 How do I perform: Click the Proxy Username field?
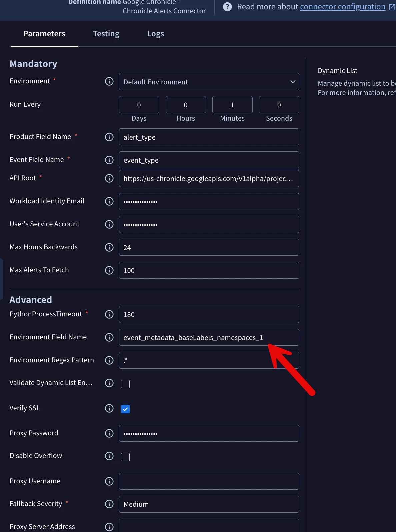[x=209, y=481]
